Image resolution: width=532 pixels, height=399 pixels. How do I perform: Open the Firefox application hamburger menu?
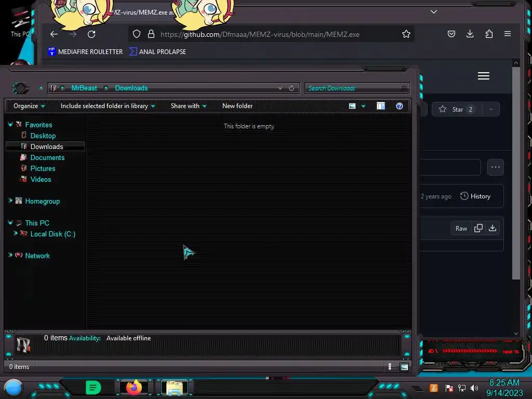click(x=508, y=34)
